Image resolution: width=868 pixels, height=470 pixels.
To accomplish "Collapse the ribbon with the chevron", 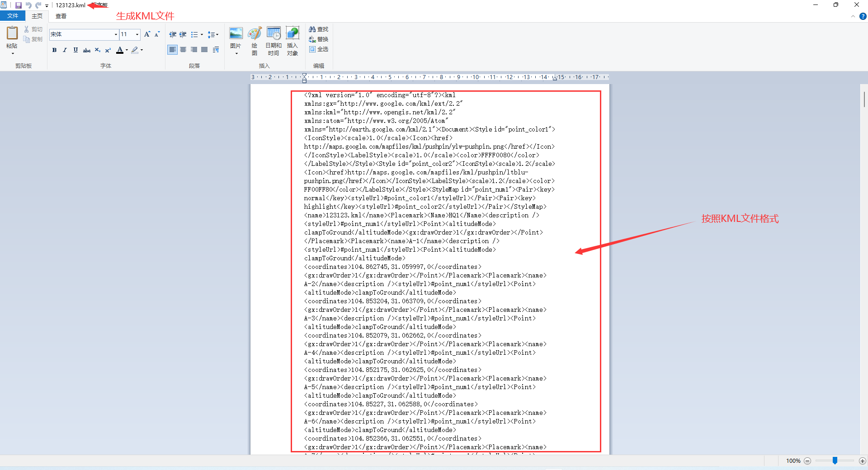I will 853,16.
